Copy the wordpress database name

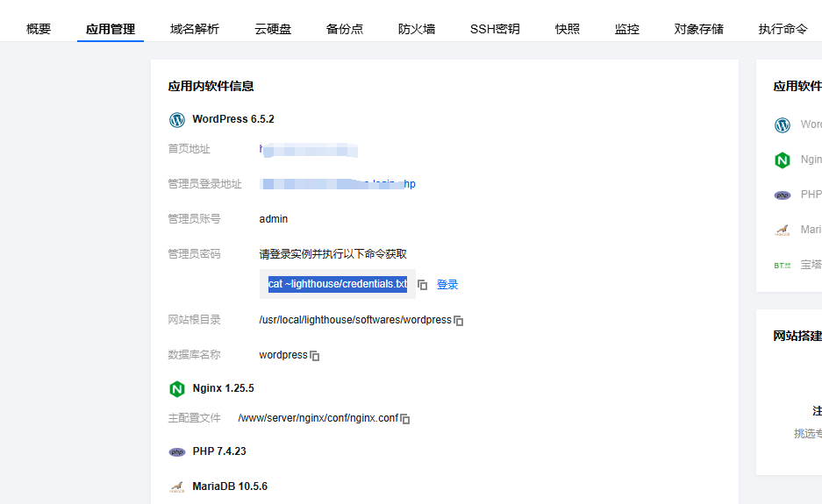click(x=315, y=356)
